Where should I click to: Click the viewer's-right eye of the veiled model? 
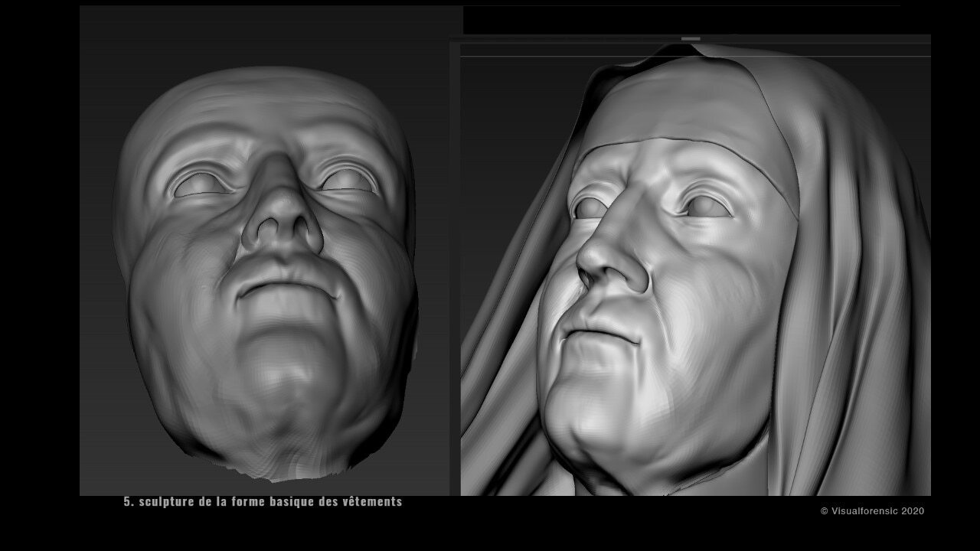point(703,206)
